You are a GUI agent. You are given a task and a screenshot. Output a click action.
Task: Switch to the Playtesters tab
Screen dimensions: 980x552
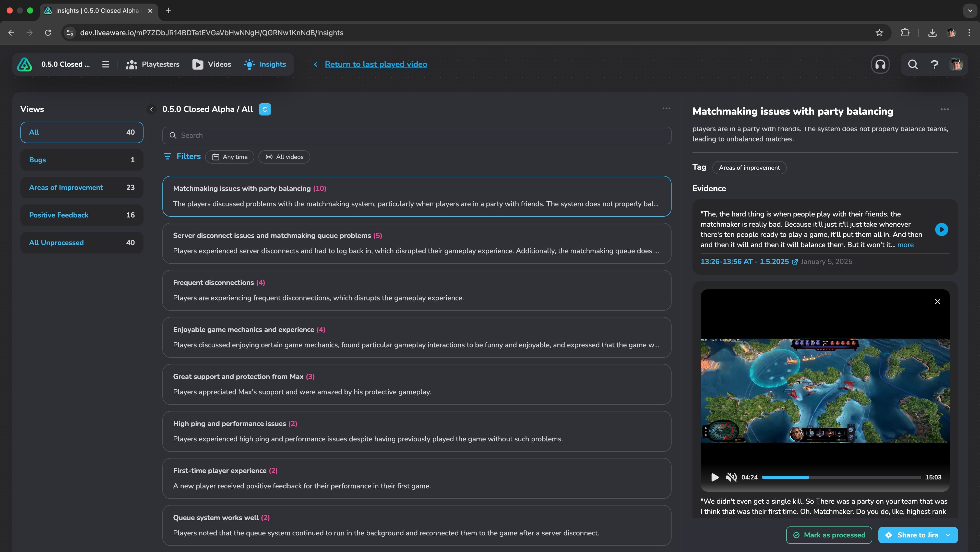(x=153, y=64)
